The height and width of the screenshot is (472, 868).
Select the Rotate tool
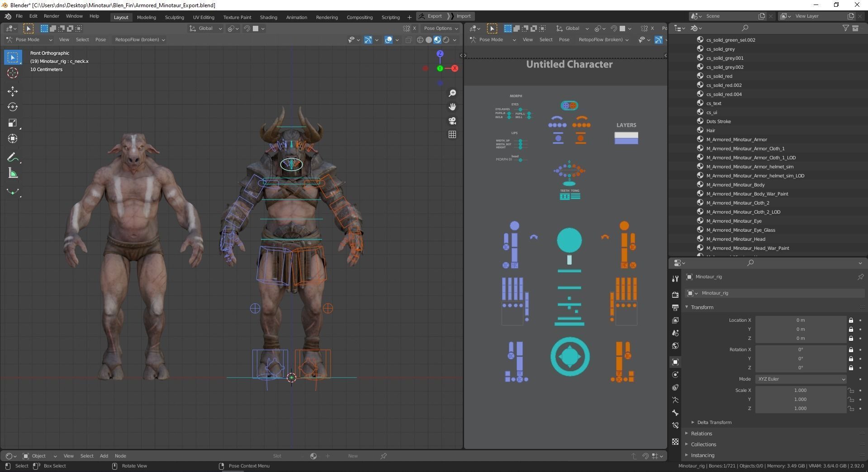(13, 107)
